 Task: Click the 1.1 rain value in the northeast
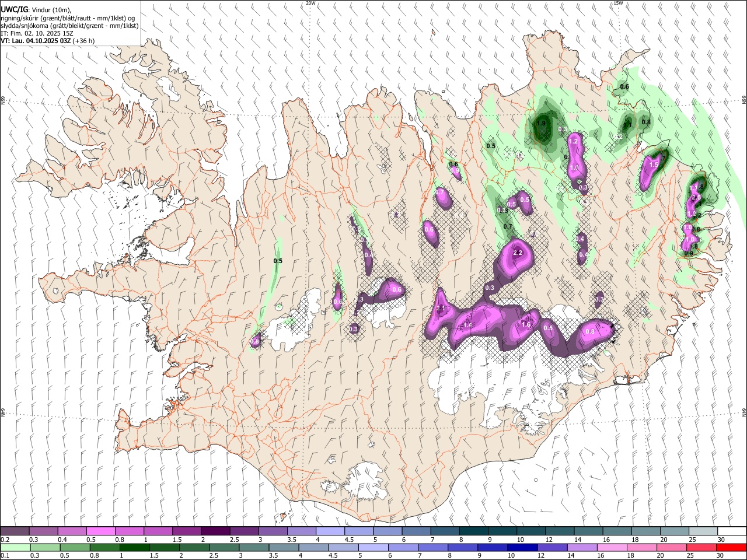tap(628, 124)
